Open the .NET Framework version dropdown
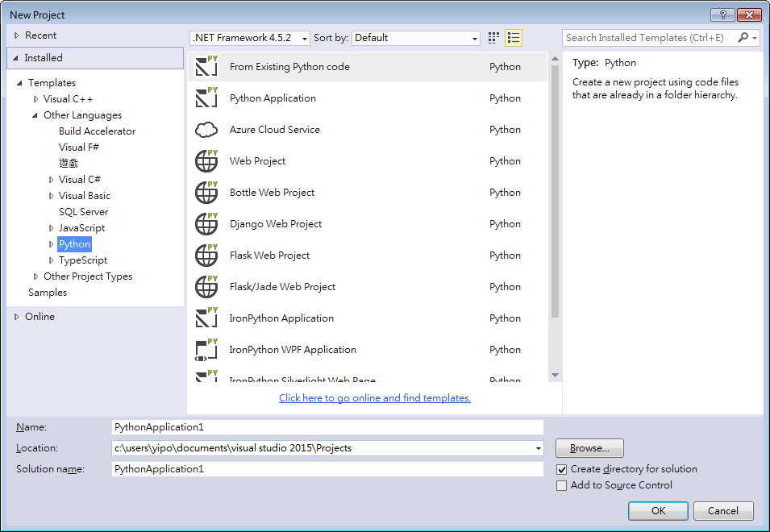 point(250,38)
